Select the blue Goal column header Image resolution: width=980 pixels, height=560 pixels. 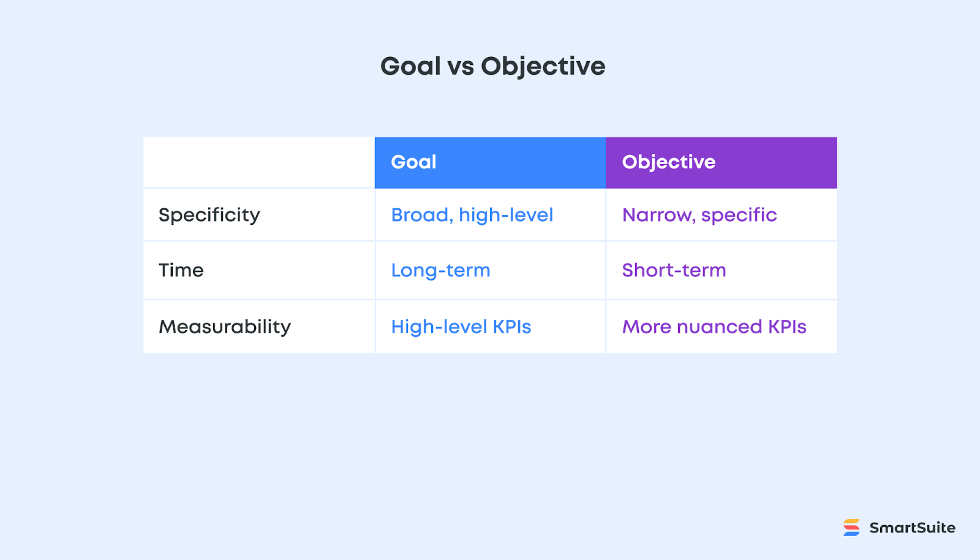pos(490,162)
